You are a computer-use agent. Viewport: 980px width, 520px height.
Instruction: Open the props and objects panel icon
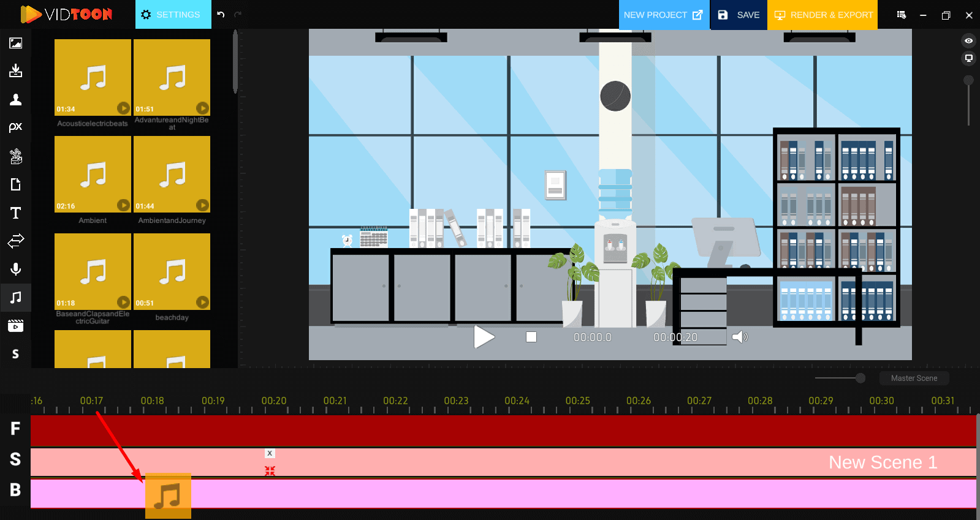[x=15, y=156]
